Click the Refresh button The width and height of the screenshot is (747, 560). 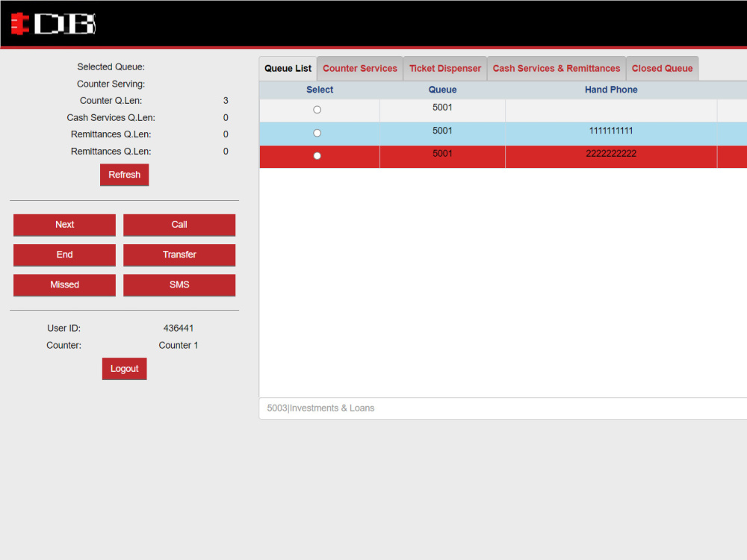pos(124,175)
